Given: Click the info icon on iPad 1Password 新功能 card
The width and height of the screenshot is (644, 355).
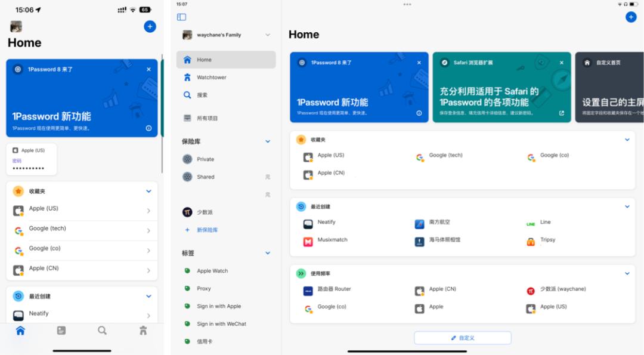Looking at the screenshot, I should (x=419, y=113).
